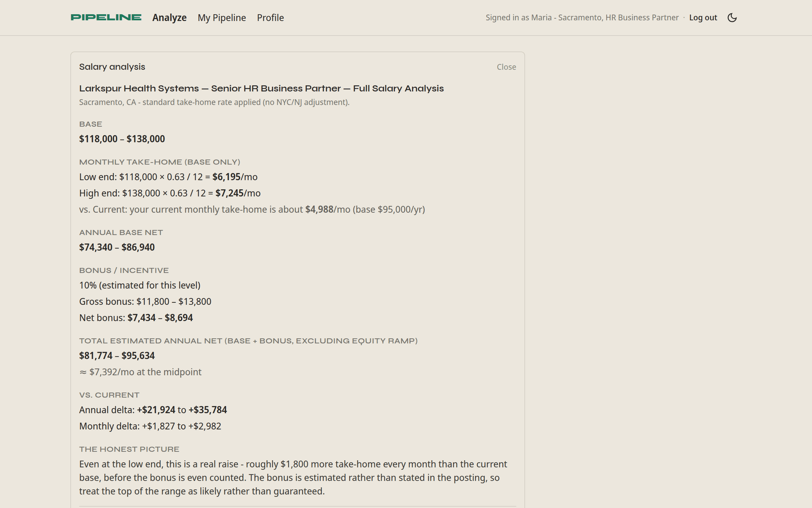Click the 'BASE' section label
Screen dimensions: 812x508
click(x=91, y=124)
